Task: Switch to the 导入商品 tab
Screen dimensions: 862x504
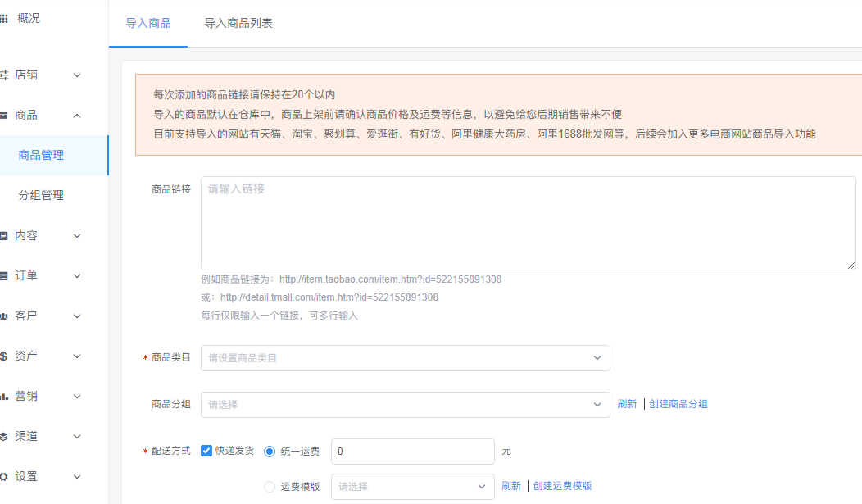Action: [148, 23]
